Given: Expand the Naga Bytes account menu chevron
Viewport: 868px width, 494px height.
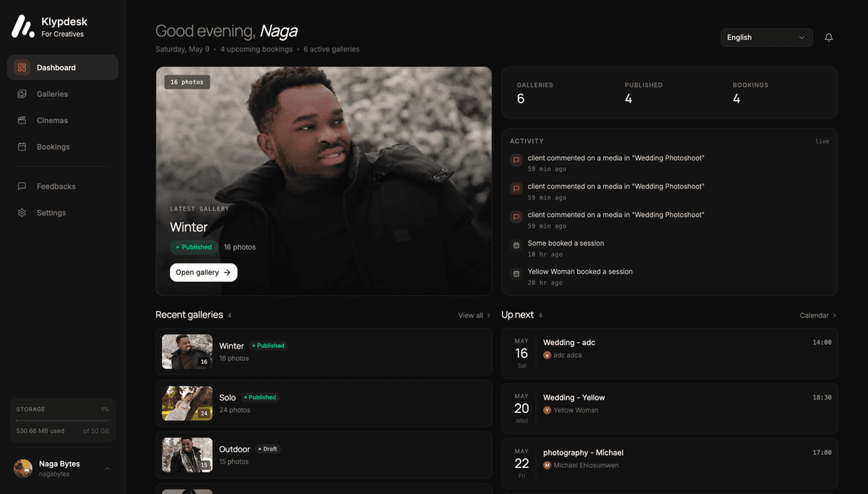Looking at the screenshot, I should pyautogui.click(x=108, y=469).
